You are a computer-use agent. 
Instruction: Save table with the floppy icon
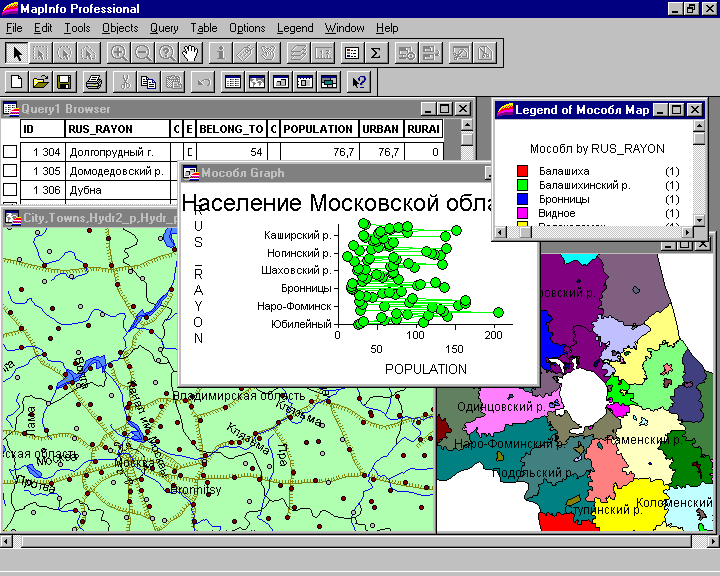[x=65, y=83]
